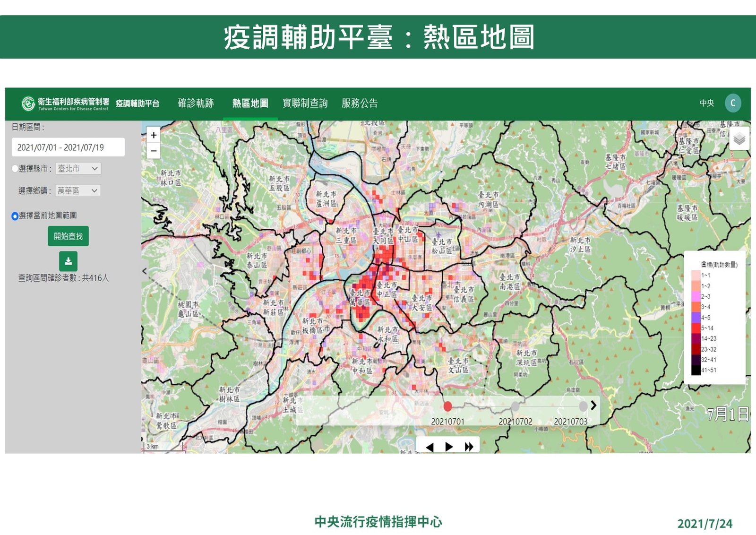The image size is (756, 535).
Task: Zoom out of the map
Action: click(x=154, y=151)
